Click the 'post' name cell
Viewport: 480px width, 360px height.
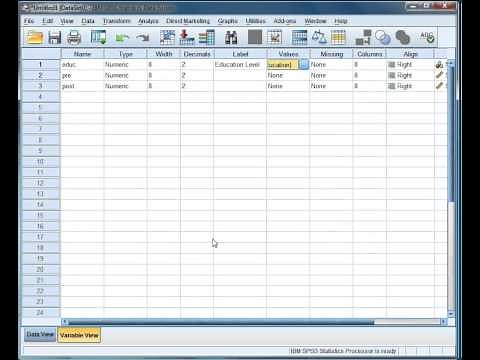[x=82, y=86]
